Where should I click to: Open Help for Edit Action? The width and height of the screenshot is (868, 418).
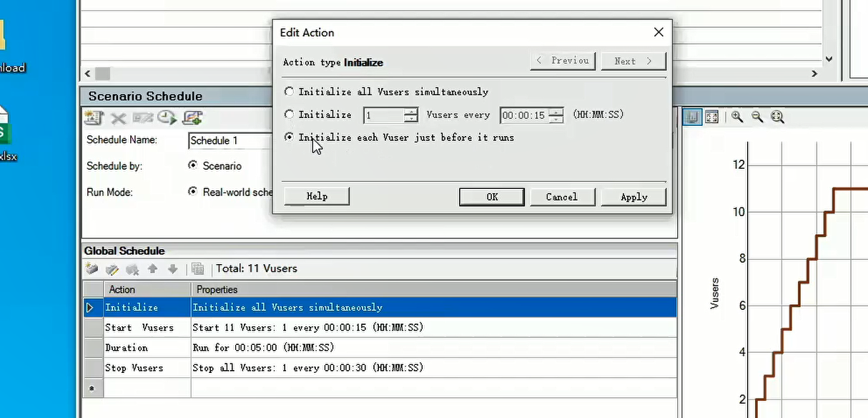(x=317, y=196)
